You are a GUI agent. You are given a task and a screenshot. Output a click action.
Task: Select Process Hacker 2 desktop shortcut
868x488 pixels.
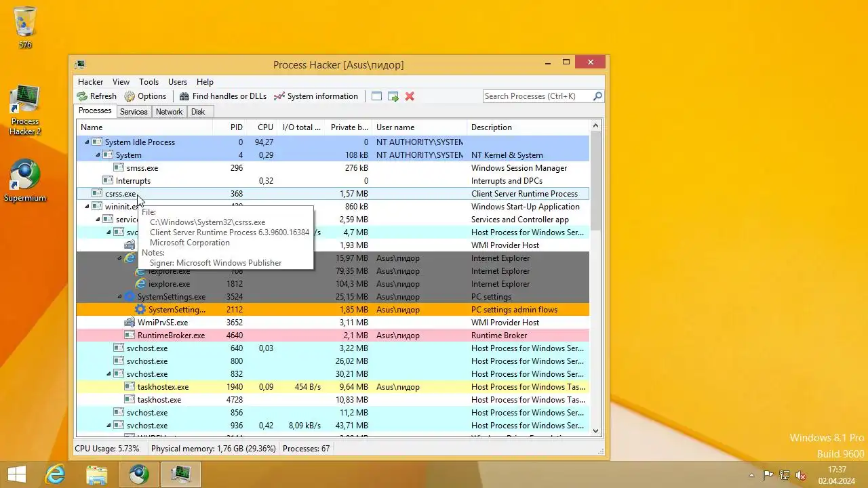tap(25, 111)
